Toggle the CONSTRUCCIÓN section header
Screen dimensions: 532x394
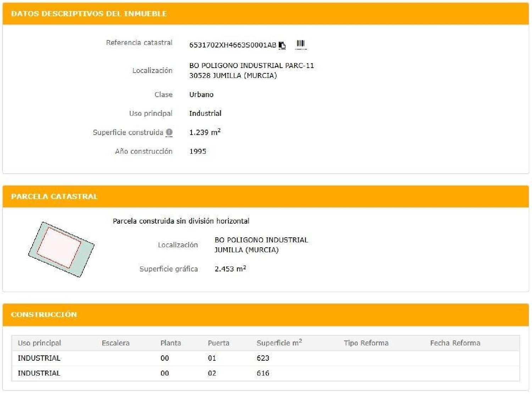[44, 314]
